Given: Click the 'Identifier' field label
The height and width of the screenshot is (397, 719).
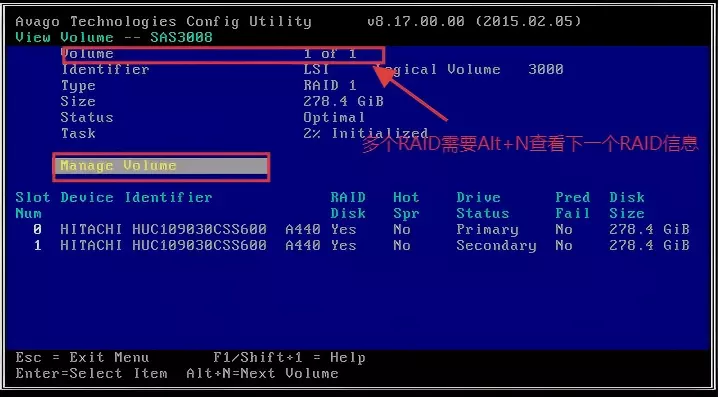Looking at the screenshot, I should (x=105, y=70).
